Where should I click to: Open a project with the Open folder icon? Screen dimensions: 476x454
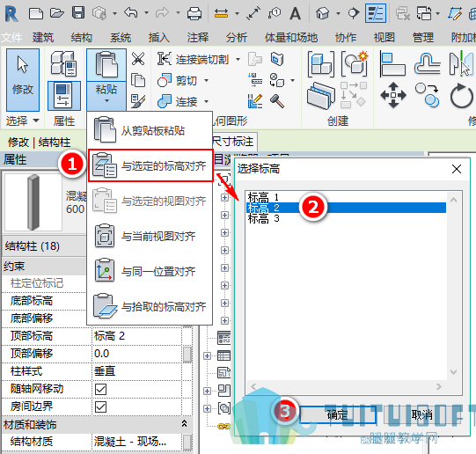(x=57, y=13)
